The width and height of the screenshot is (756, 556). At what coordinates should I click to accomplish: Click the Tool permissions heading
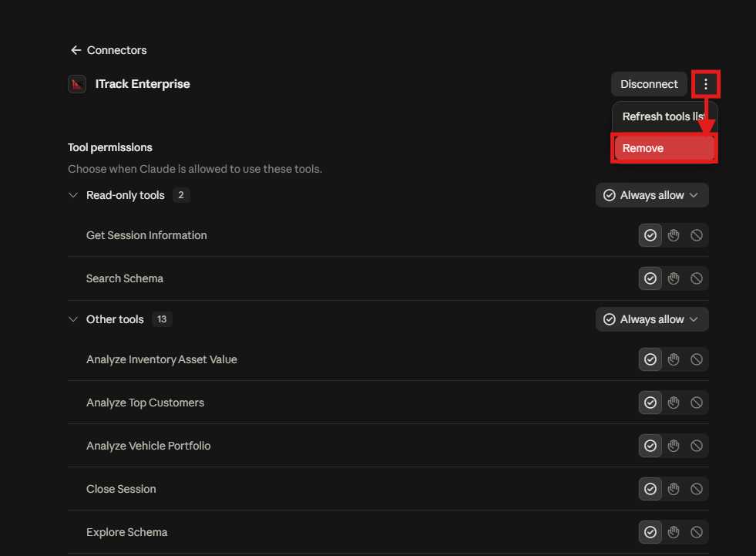[x=110, y=147]
